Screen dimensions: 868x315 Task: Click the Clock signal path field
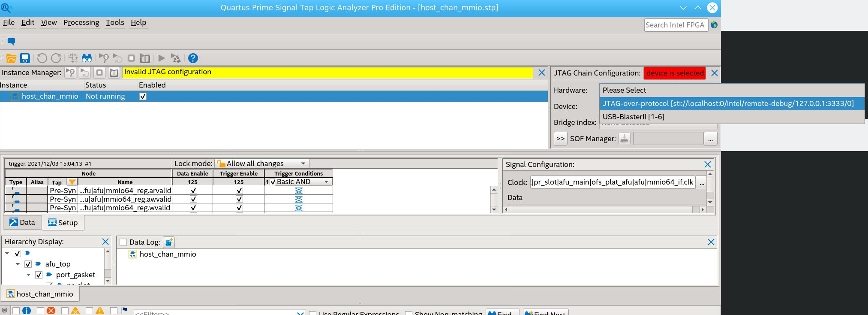click(x=613, y=182)
